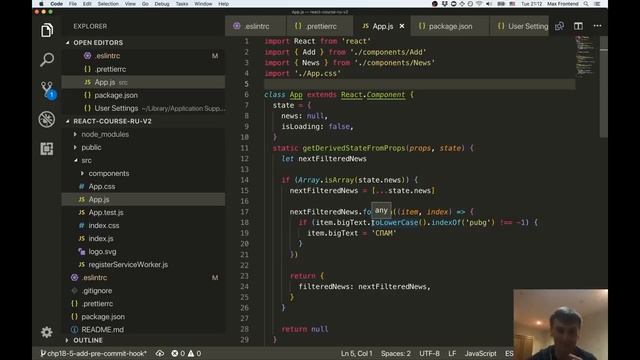
Task: Click toLowerCase in line 18
Action: pyautogui.click(x=395, y=222)
